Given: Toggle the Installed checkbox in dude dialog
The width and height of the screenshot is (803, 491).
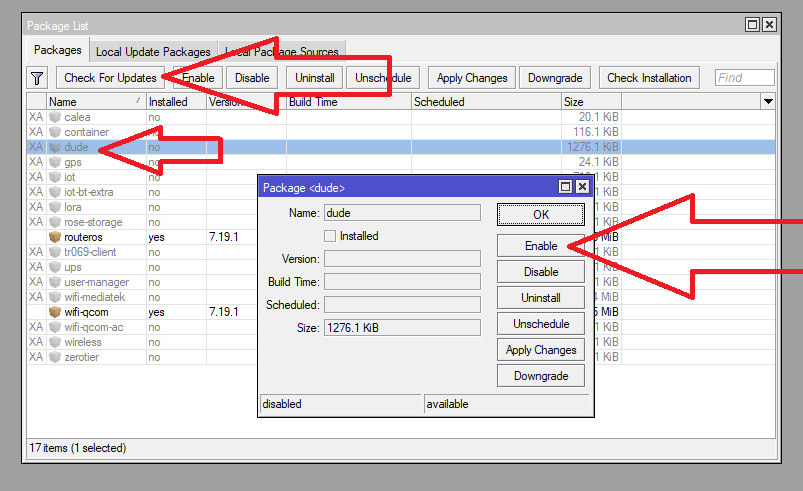Looking at the screenshot, I should click(x=330, y=236).
